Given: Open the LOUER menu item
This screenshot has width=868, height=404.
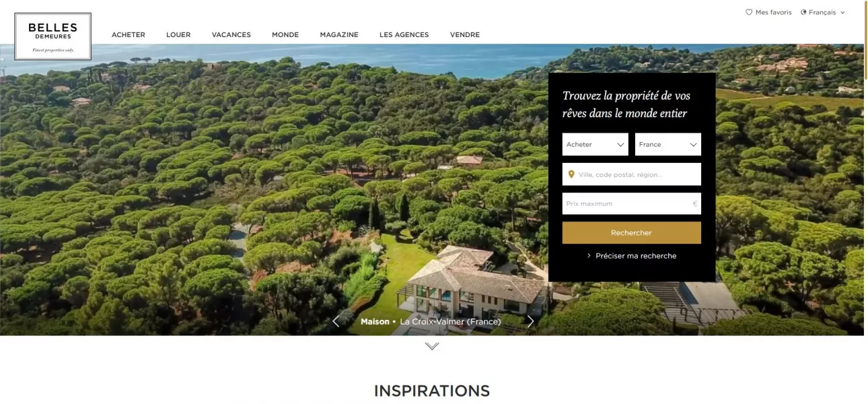Looking at the screenshot, I should [178, 35].
